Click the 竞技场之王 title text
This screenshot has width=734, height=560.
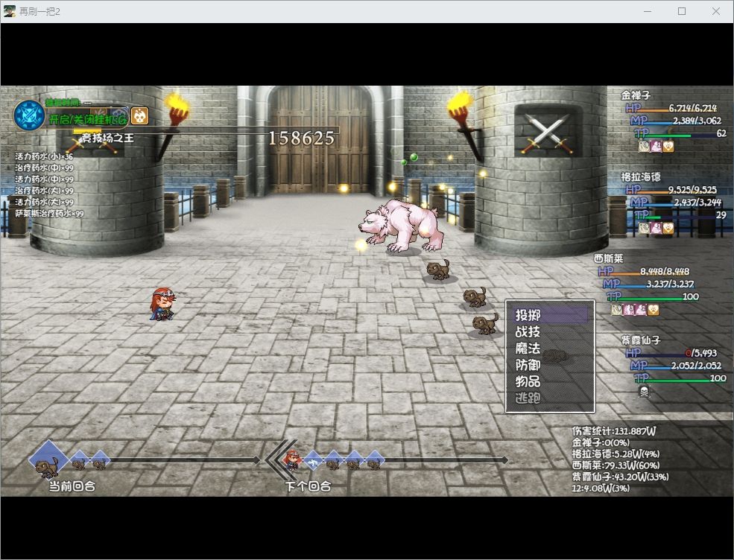coord(107,138)
